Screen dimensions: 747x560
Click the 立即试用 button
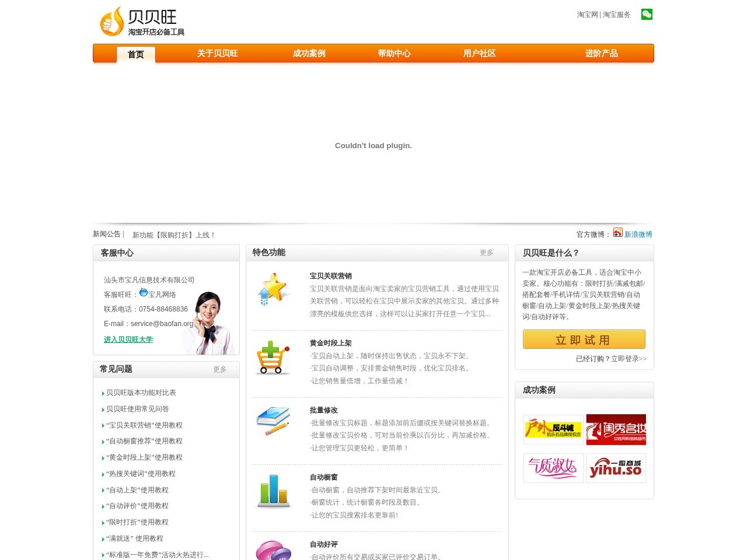[x=584, y=339]
